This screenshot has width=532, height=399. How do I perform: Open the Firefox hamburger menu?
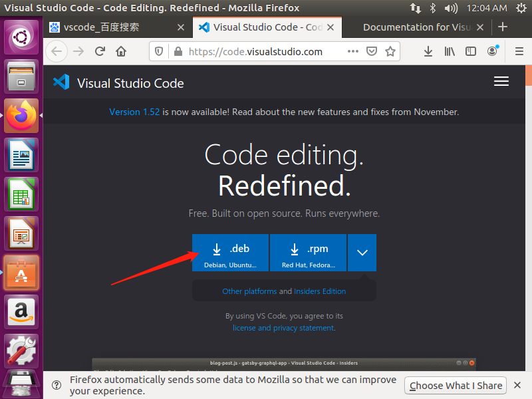tap(519, 52)
